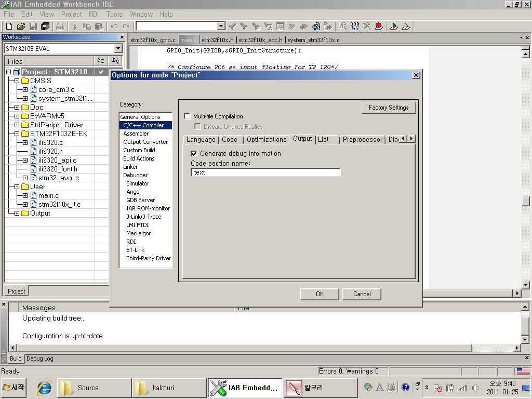The height and width of the screenshot is (399, 532).
Task: Open Internet Explorer from the taskbar
Action: pyautogui.click(x=44, y=388)
